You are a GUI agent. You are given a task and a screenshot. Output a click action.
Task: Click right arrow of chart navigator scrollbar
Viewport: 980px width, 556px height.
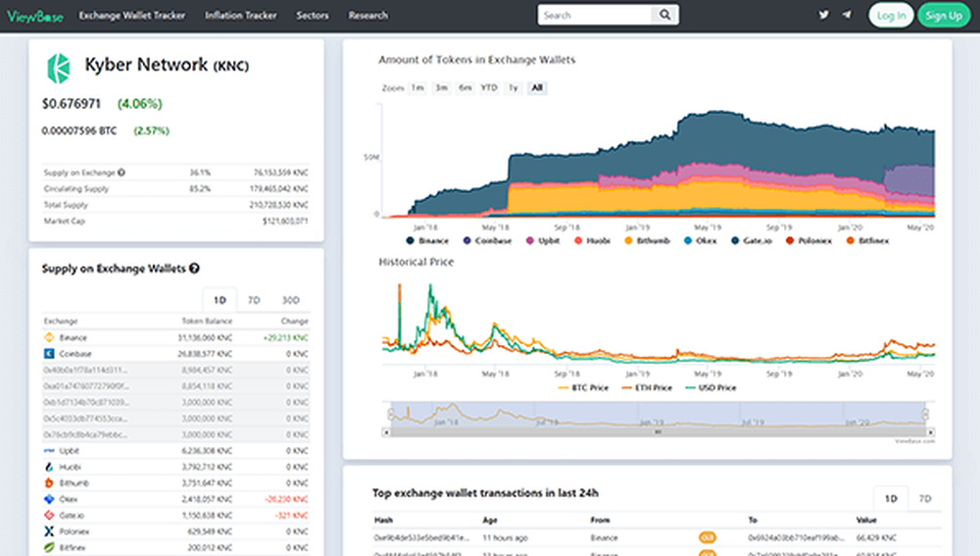(931, 432)
